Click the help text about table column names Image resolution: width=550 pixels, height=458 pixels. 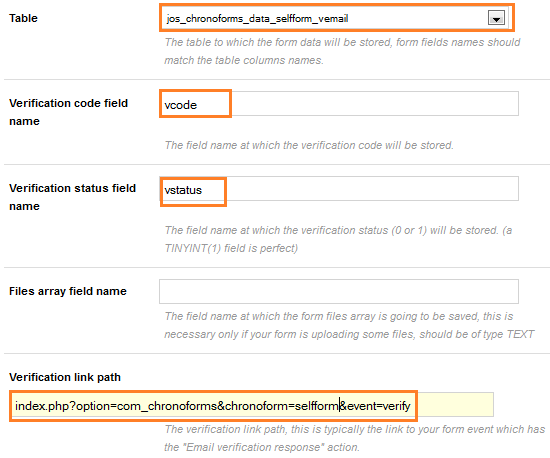342,51
